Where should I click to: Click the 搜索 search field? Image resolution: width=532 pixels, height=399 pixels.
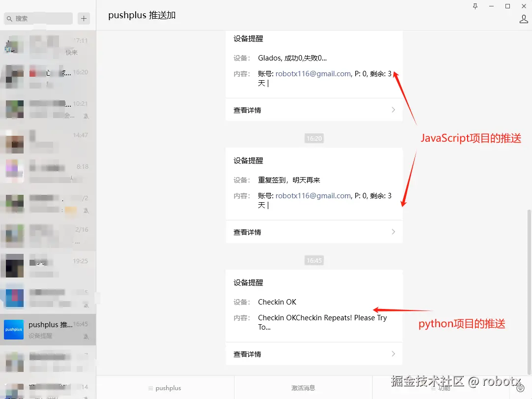[x=38, y=18]
